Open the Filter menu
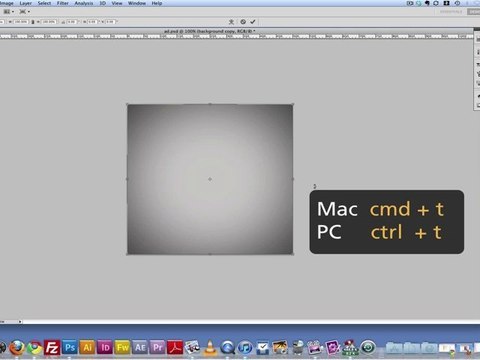The image size is (480, 360). pyautogui.click(x=62, y=3)
